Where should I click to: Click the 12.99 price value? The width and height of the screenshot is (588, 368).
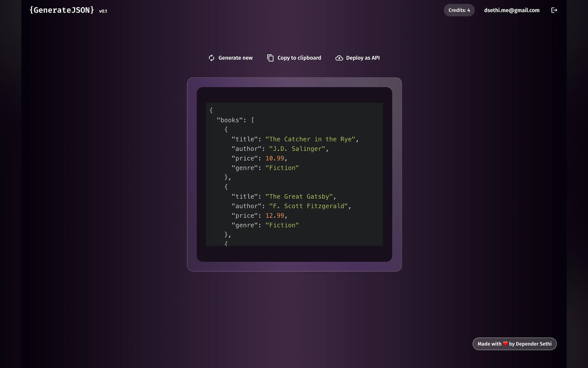(x=275, y=216)
